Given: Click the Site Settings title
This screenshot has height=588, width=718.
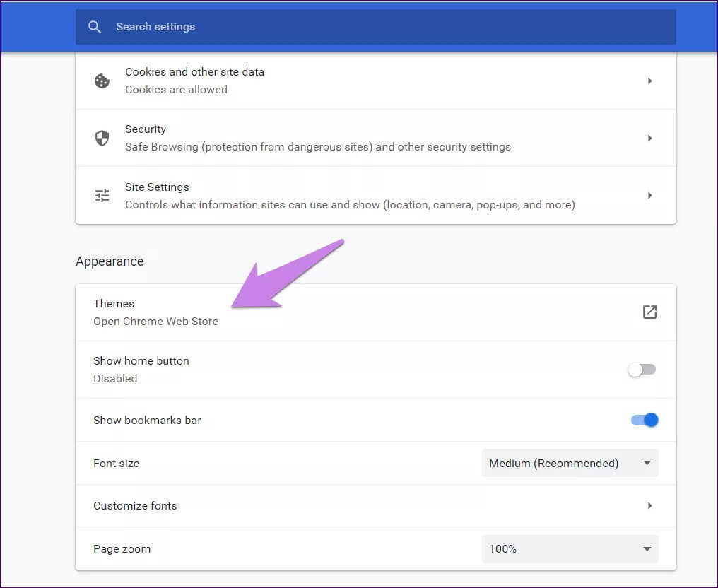Looking at the screenshot, I should tap(157, 187).
